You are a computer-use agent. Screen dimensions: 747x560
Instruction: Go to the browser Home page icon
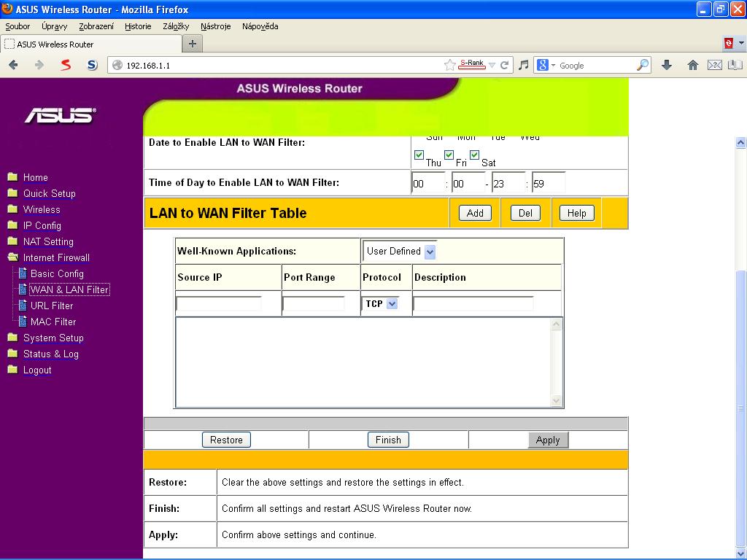(x=693, y=65)
